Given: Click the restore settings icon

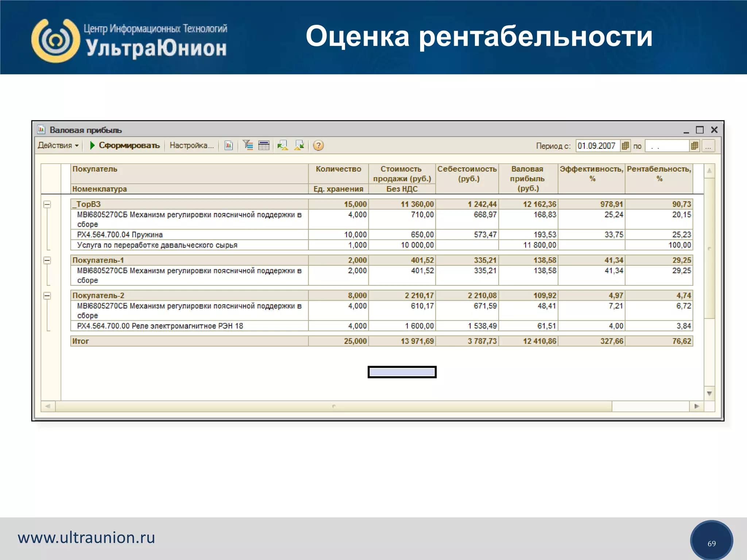Looking at the screenshot, I should click(x=283, y=145).
